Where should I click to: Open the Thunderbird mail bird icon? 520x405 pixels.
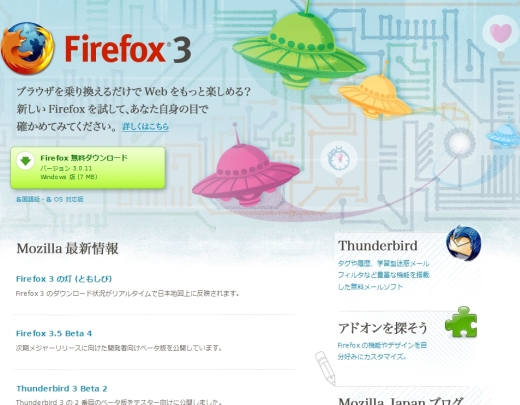pyautogui.click(x=463, y=243)
